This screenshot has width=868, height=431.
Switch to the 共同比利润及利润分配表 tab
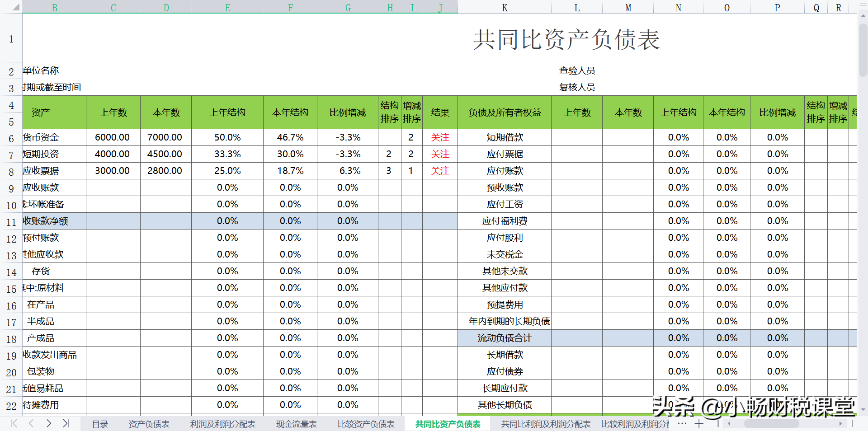click(545, 424)
